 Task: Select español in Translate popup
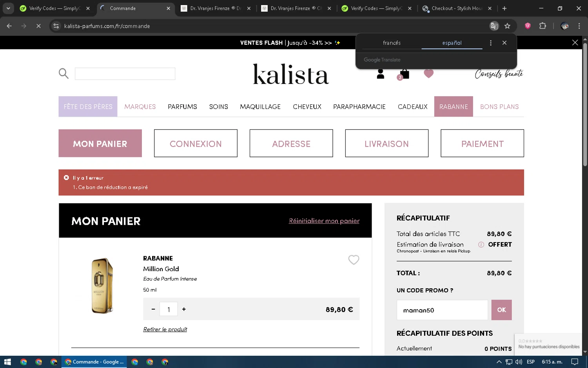click(452, 43)
